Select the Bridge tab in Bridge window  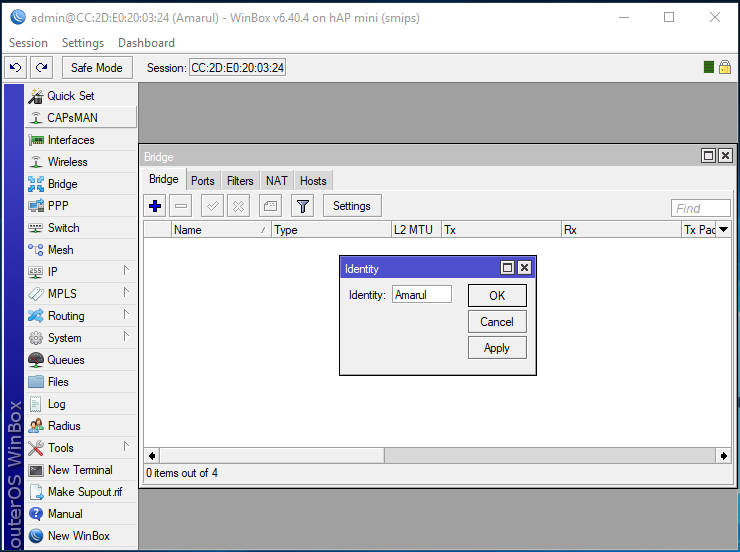[164, 179]
